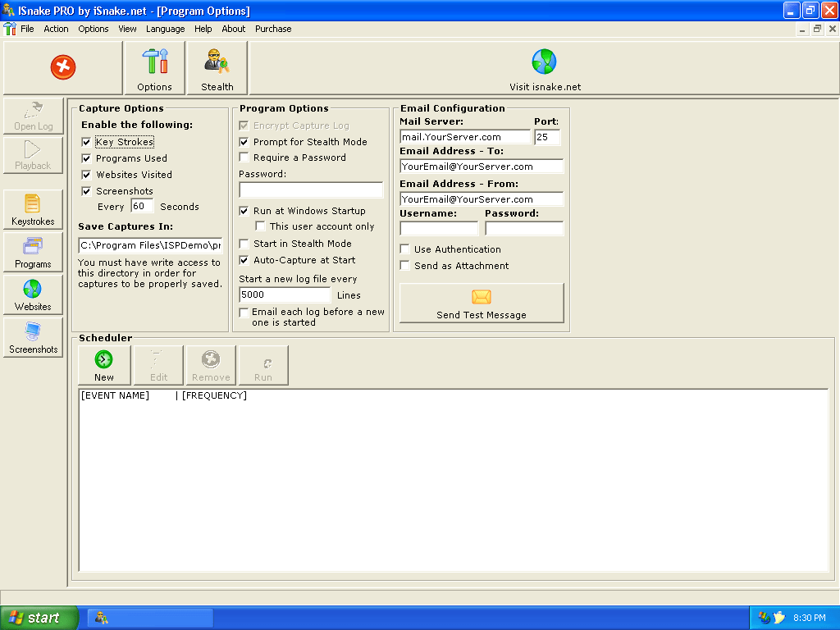Click the Save Captures In path field

pos(150,245)
